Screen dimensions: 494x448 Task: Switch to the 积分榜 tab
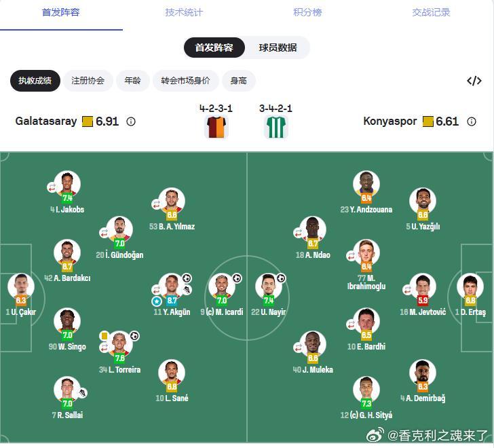(x=307, y=13)
